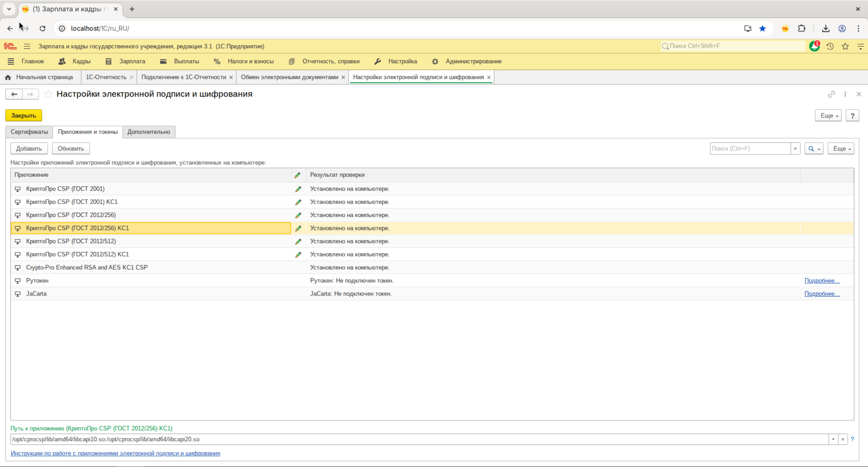868x467 pixels.
Task: Select the Crypto-Pro Enhanced RSA and AES row
Action: click(x=432, y=268)
